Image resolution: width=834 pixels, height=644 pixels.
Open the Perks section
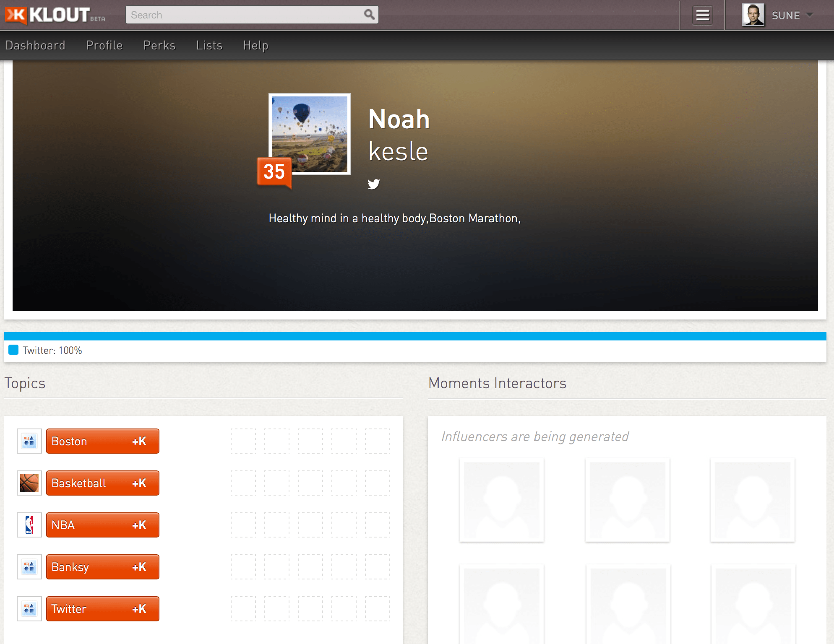[159, 45]
